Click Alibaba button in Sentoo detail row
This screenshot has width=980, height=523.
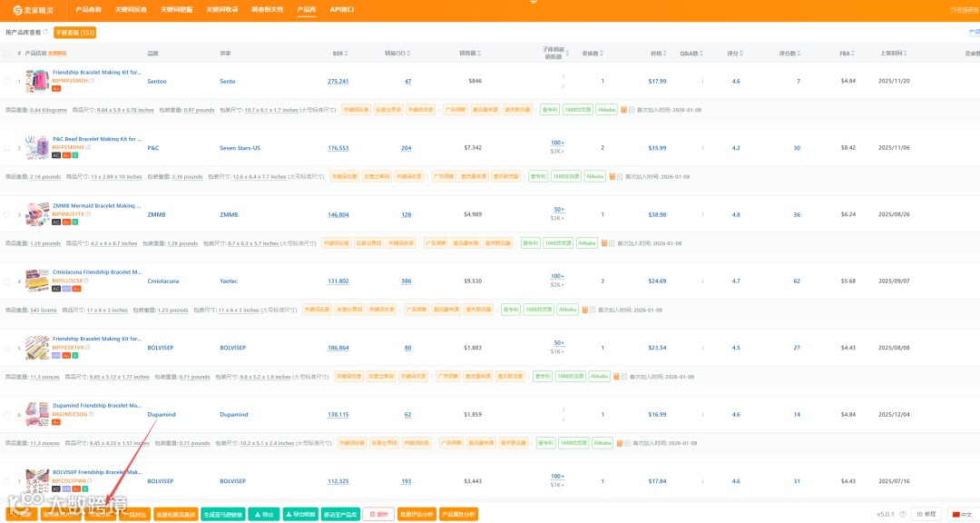pyautogui.click(x=606, y=110)
